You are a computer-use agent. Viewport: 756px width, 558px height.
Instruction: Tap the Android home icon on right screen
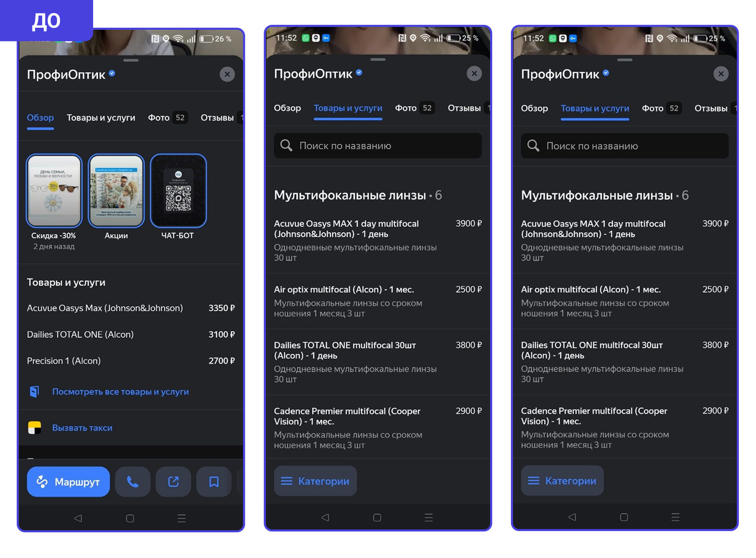[624, 517]
